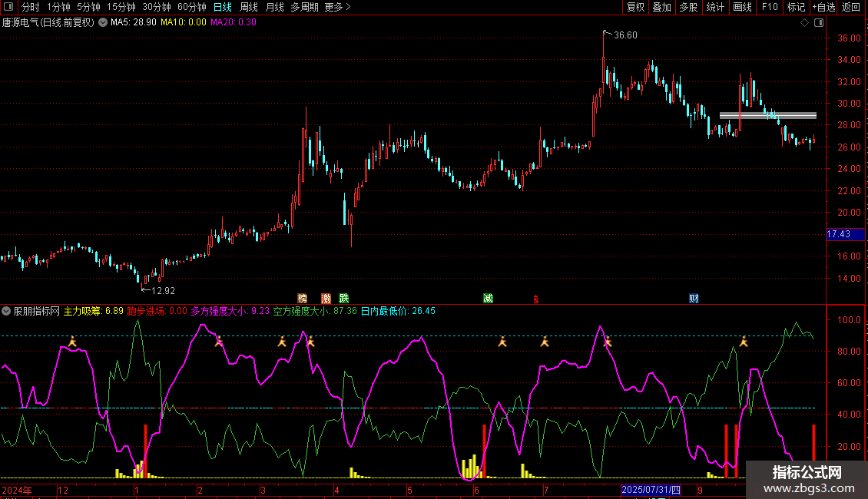868x499 pixels.
Task: Click the diamond icon above the price axis
Action: click(804, 23)
